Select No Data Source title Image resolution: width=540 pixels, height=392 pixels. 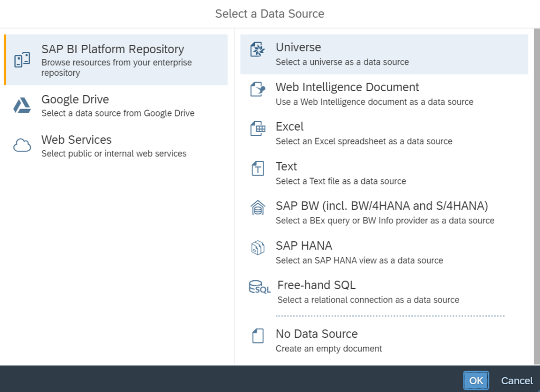click(x=317, y=334)
